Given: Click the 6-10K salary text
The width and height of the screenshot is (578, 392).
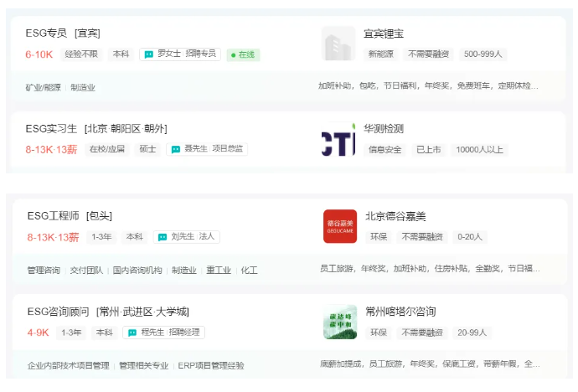Looking at the screenshot, I should [39, 54].
